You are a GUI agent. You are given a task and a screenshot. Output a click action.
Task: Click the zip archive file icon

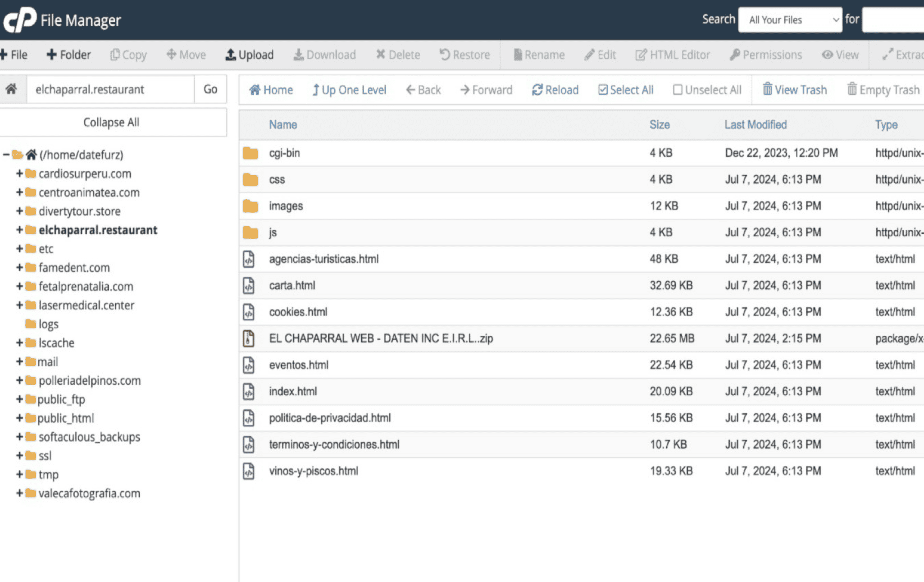(x=248, y=338)
